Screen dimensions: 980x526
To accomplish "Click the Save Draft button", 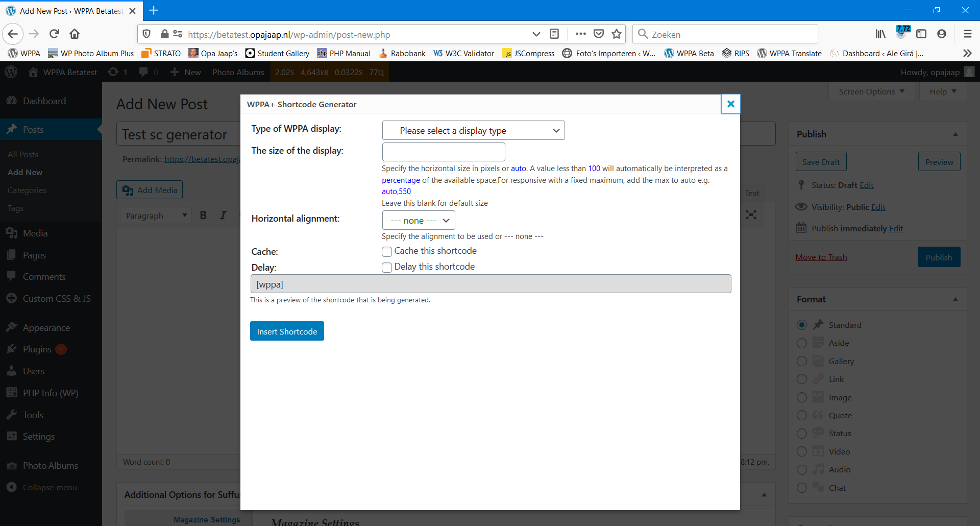I will point(821,162).
